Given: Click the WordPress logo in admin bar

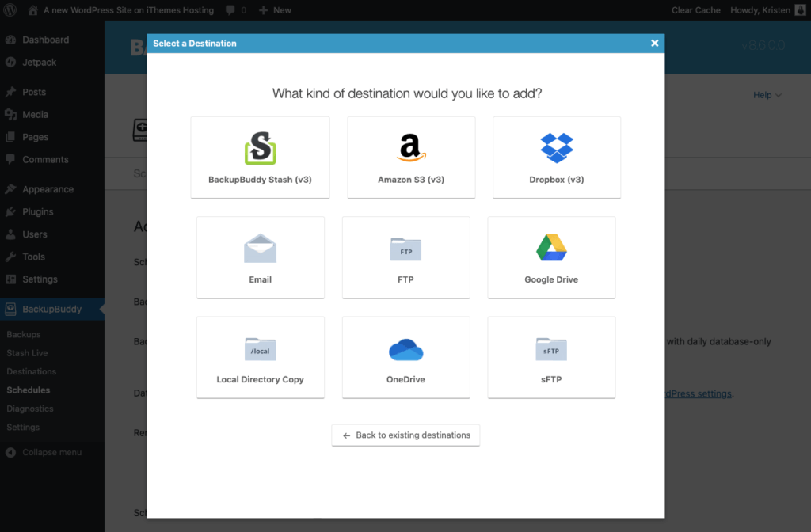Looking at the screenshot, I should pyautogui.click(x=10, y=9).
